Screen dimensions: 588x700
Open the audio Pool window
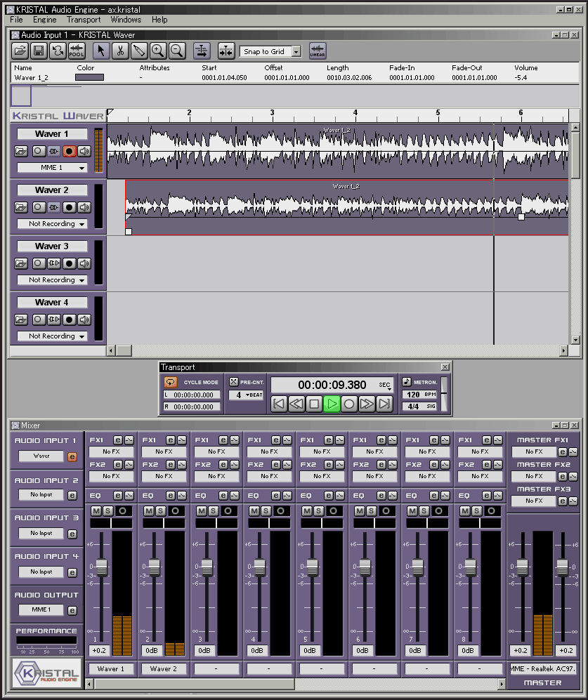[76, 51]
